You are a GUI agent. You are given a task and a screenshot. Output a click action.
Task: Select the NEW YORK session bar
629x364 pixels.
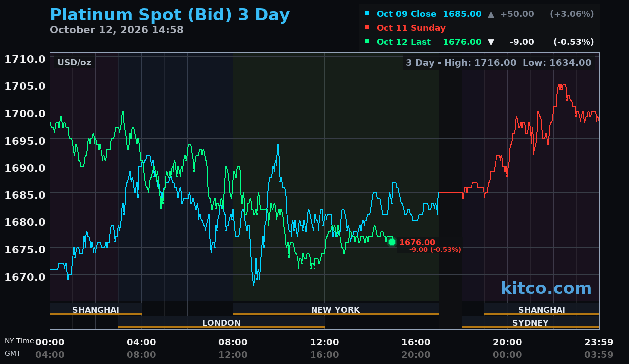pyautogui.click(x=336, y=309)
